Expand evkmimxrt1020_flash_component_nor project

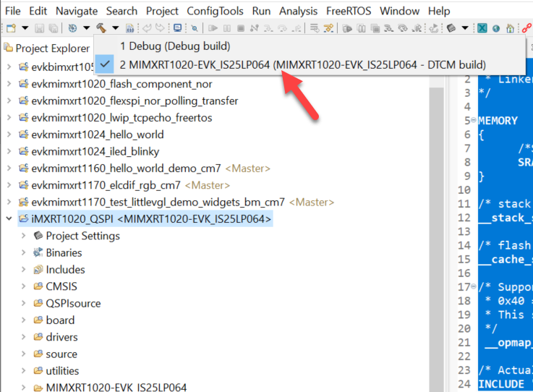tap(9, 84)
